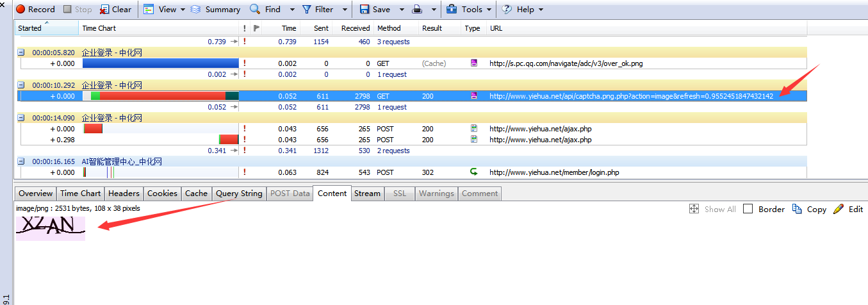Click the Filter funnel icon
Screen dimensions: 868x305
click(x=307, y=10)
